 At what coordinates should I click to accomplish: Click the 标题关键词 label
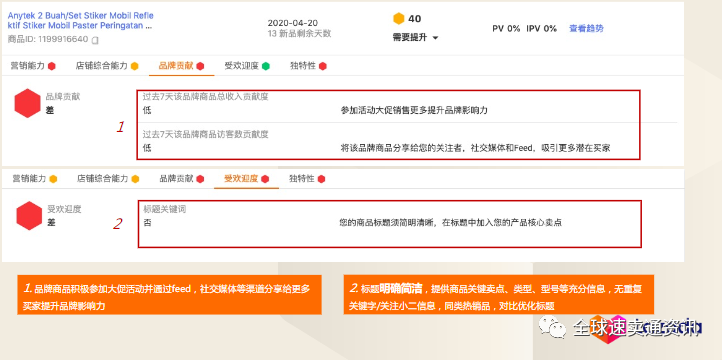tap(165, 209)
